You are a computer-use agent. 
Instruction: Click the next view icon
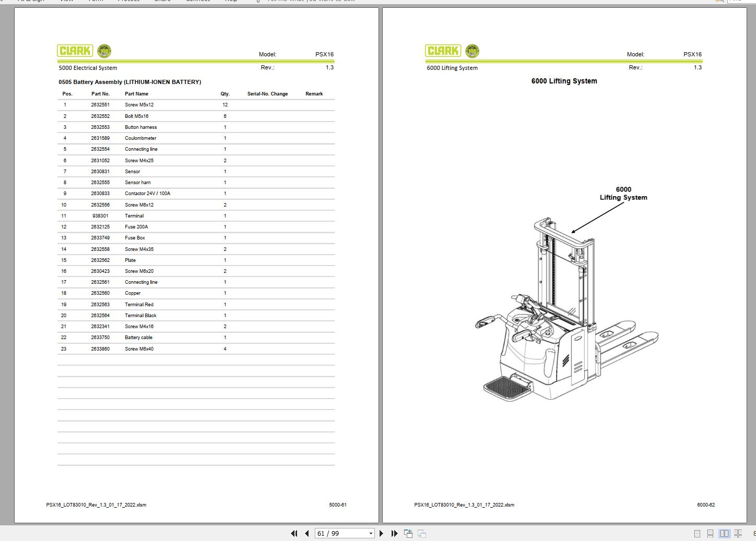(x=422, y=533)
